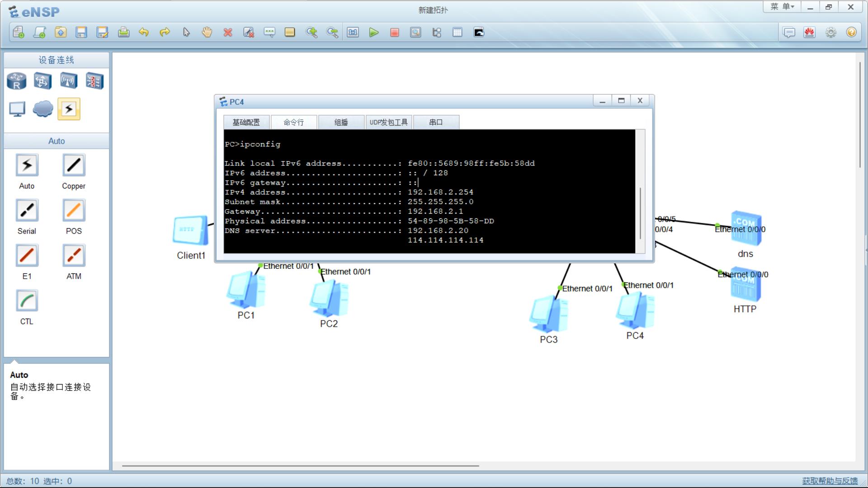Click the PC3 device in topology
Screen dimensions: 868x488
point(549,314)
